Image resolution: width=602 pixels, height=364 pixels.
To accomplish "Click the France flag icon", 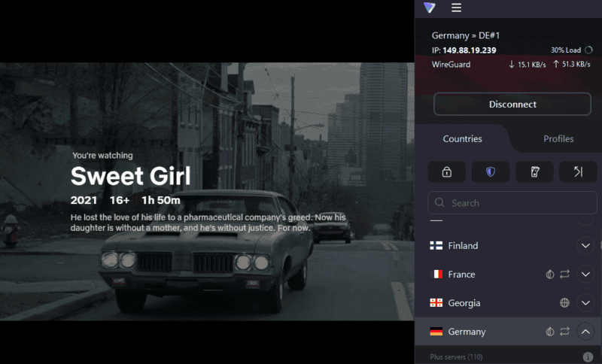I will pyautogui.click(x=436, y=275).
